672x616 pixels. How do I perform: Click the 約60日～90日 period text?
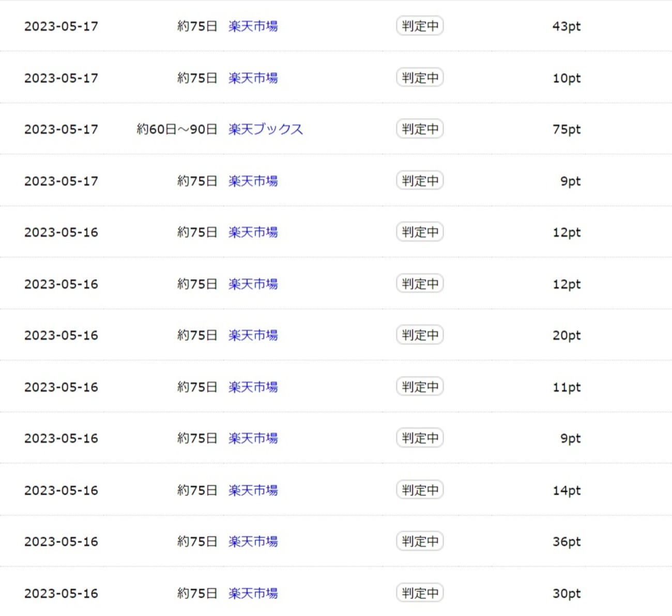177,129
